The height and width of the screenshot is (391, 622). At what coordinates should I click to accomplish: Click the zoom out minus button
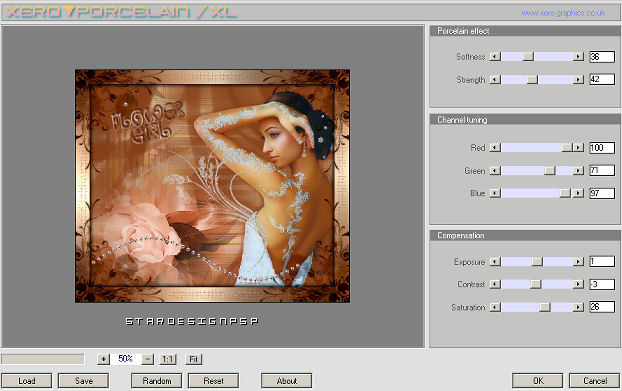point(148,359)
